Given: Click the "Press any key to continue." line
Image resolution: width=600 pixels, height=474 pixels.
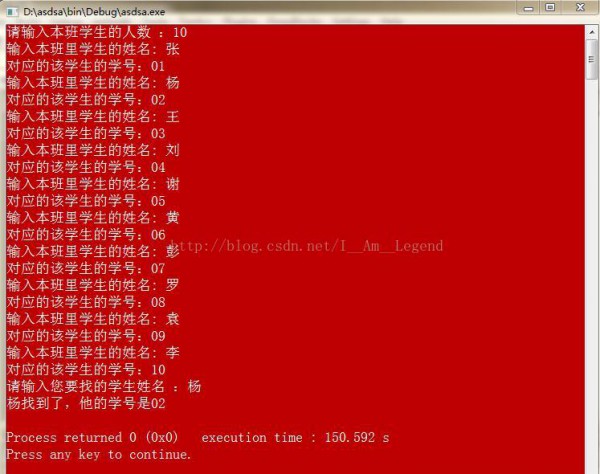Looking at the screenshot, I should pos(99,454).
